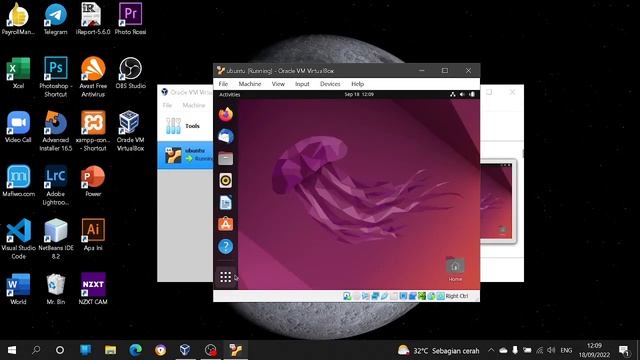
Task: Open the Input menu of the VM window
Action: (302, 84)
